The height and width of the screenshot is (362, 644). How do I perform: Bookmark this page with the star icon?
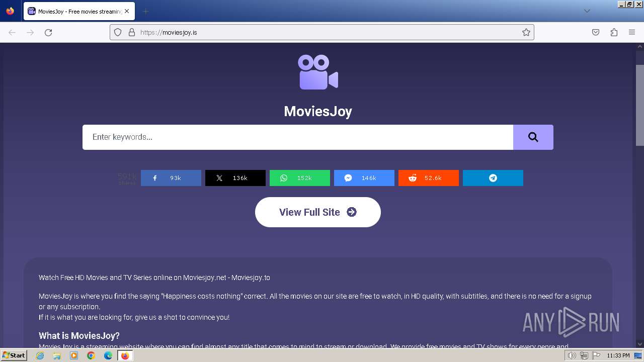(526, 32)
